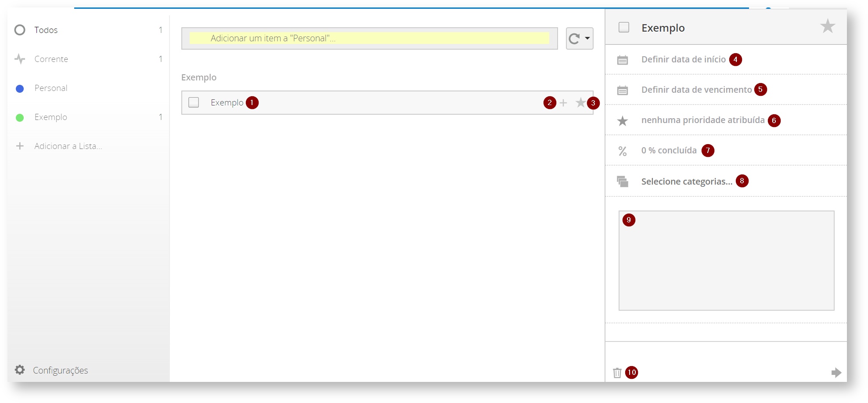Star the Exemplo task in details header
The image size is (868, 403).
click(827, 27)
